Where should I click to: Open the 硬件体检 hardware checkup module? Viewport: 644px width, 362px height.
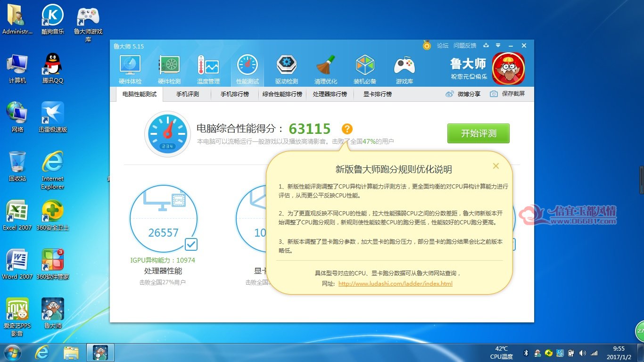click(x=130, y=70)
